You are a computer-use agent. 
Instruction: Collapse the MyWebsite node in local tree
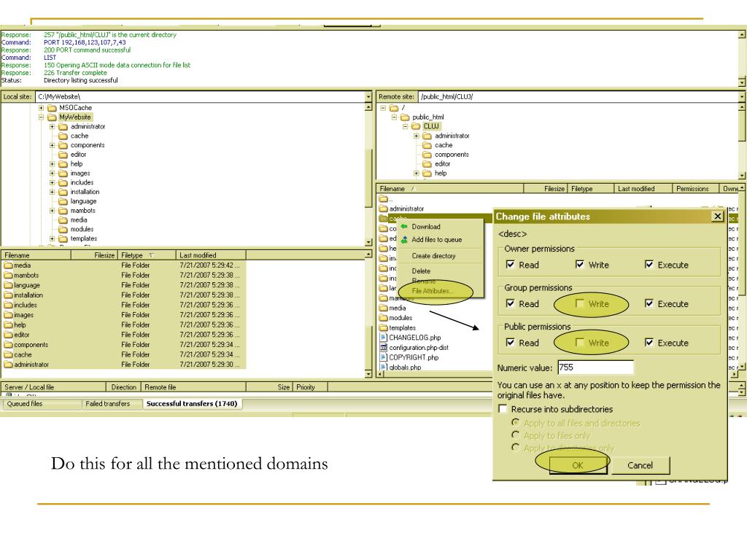coord(42,117)
